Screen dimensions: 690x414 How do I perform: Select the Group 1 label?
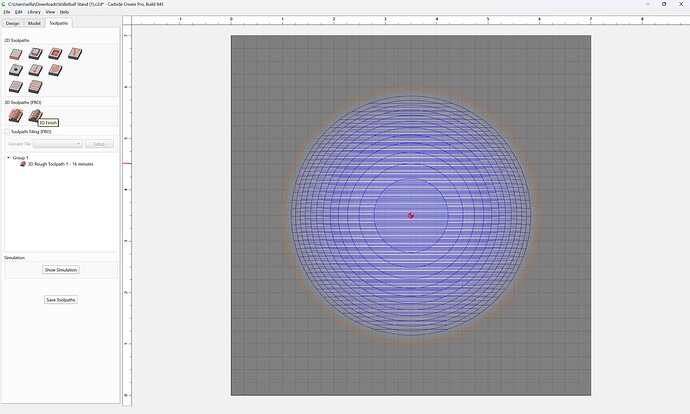coord(21,158)
